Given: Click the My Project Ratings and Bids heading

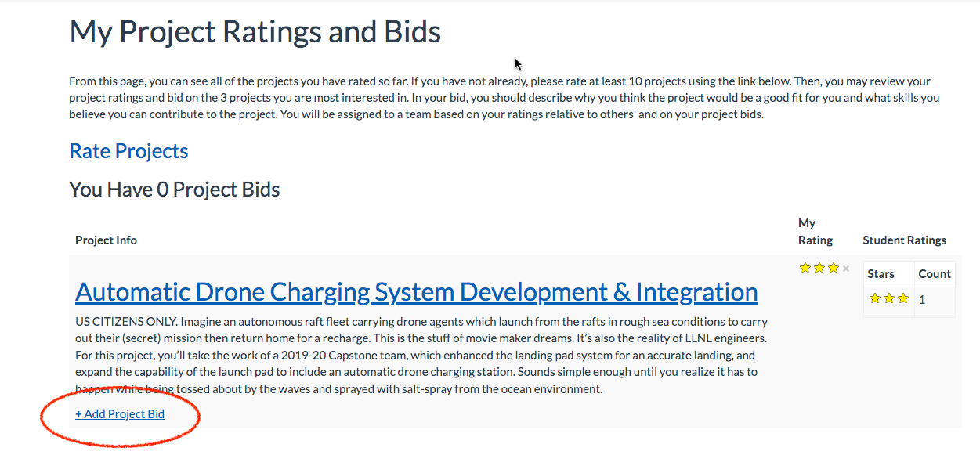Looking at the screenshot, I should 255,32.
